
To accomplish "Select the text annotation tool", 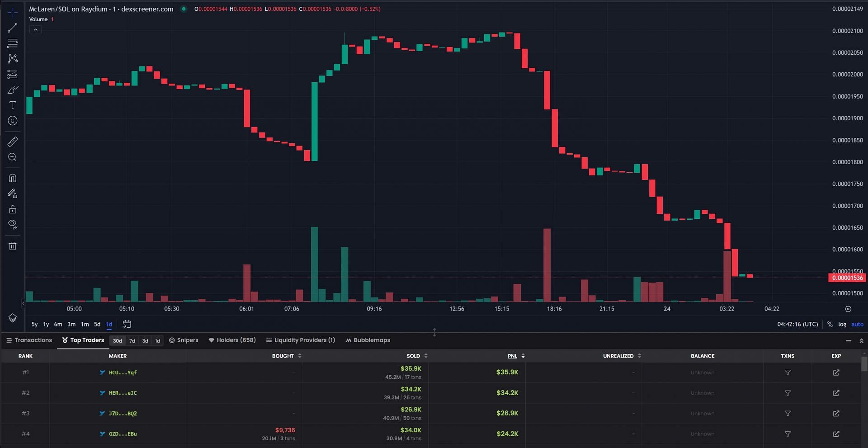I will [x=13, y=105].
